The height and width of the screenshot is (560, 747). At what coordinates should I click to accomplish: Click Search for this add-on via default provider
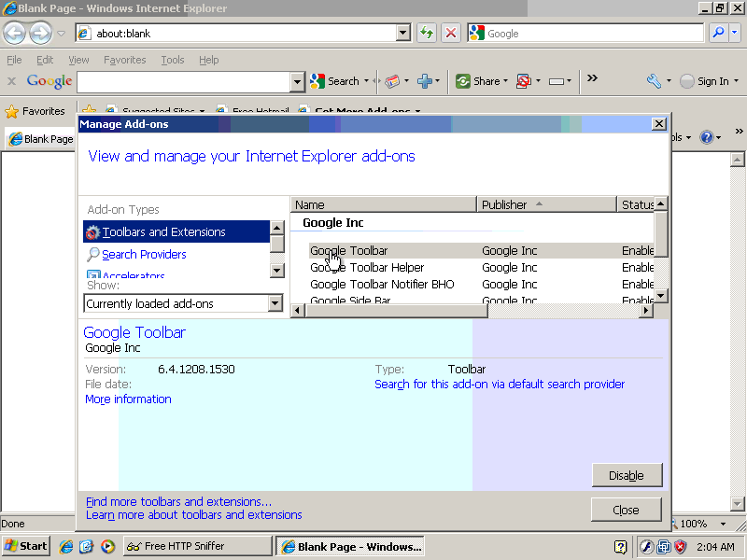[500, 385]
